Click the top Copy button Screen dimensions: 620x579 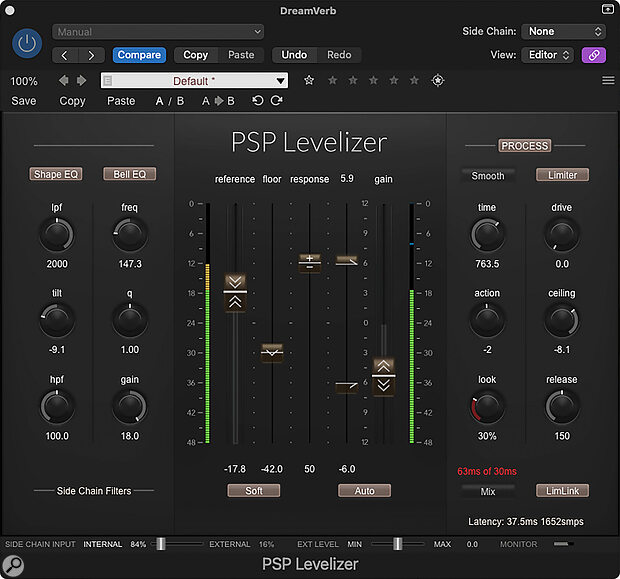coord(196,55)
